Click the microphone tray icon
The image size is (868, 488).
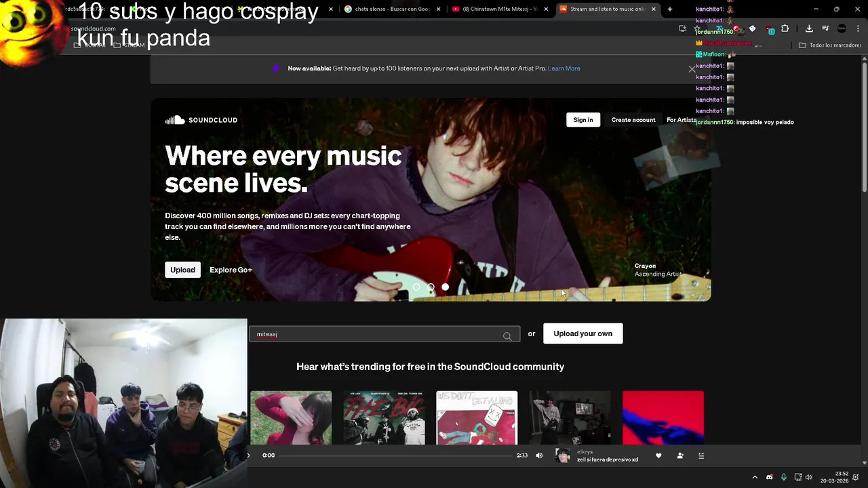pyautogui.click(x=784, y=477)
